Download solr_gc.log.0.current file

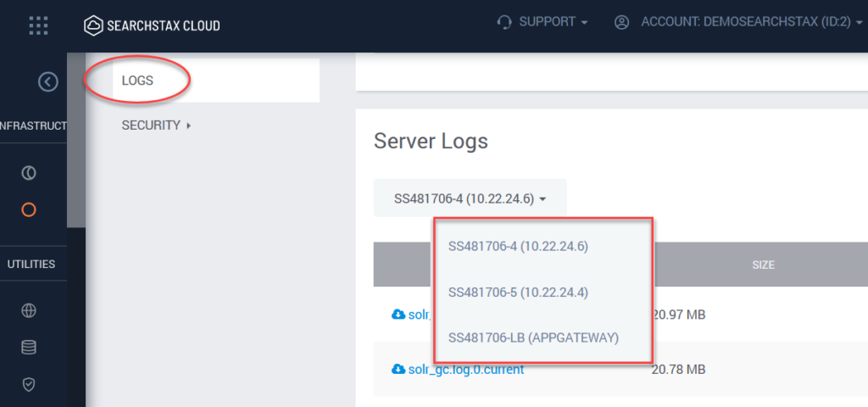(x=465, y=370)
